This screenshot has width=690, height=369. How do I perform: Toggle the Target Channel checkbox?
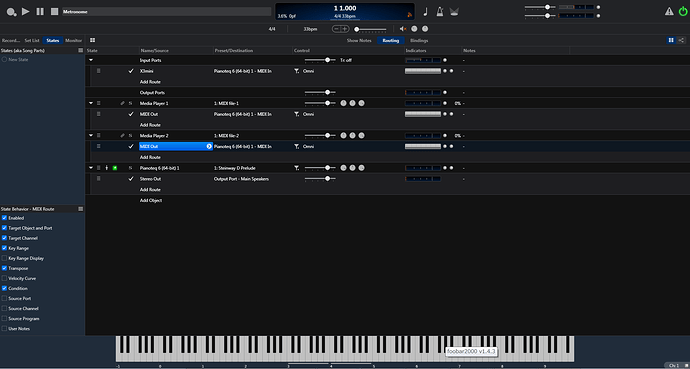[4, 238]
